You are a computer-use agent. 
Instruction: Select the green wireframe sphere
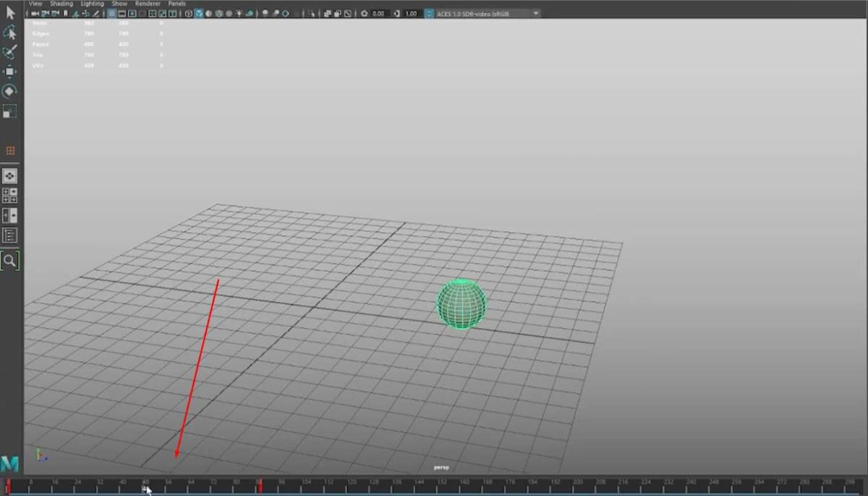[461, 304]
